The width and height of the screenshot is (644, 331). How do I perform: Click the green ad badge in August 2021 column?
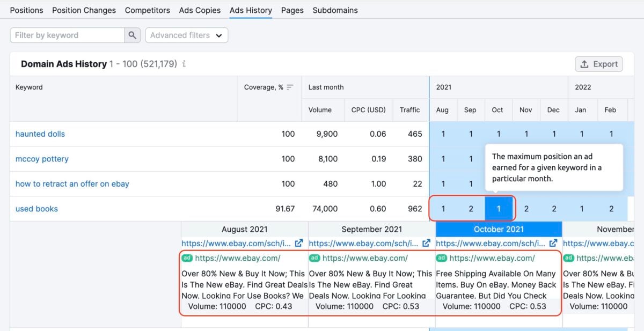[187, 258]
